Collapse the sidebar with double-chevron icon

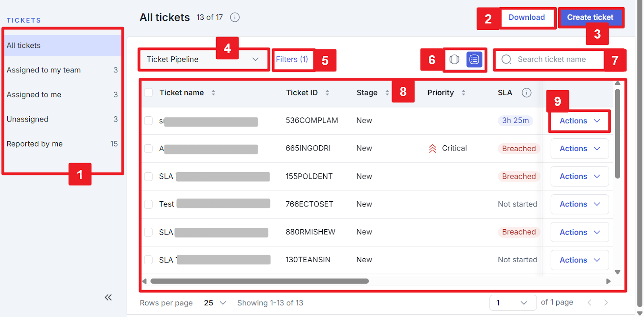click(x=108, y=297)
